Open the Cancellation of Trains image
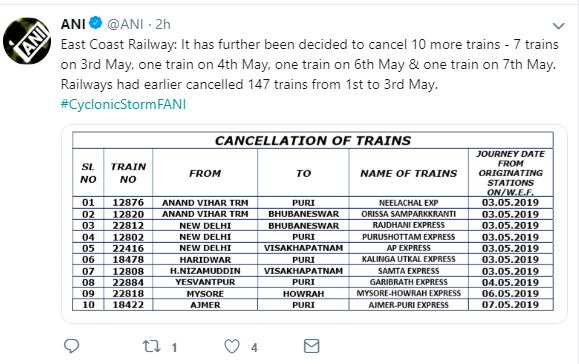This screenshot has width=579, height=364. (314, 224)
